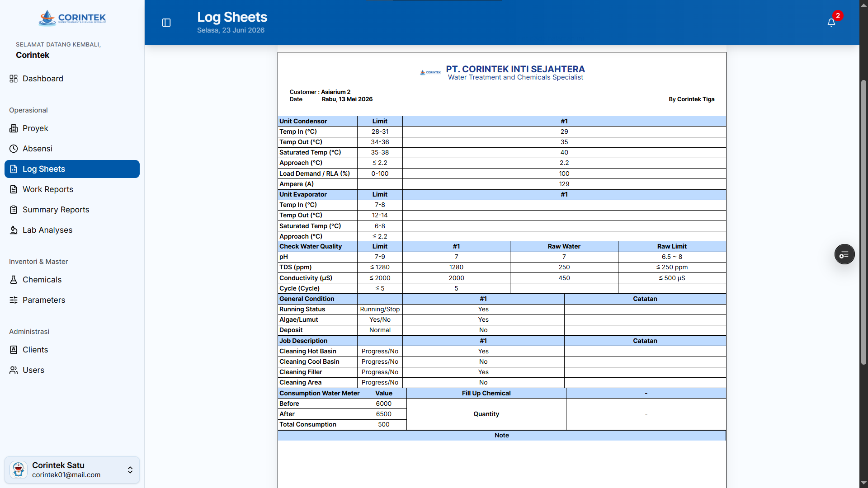Viewport: 868px width, 488px height.
Task: Click the Dashboard grid icon
Action: [14, 79]
